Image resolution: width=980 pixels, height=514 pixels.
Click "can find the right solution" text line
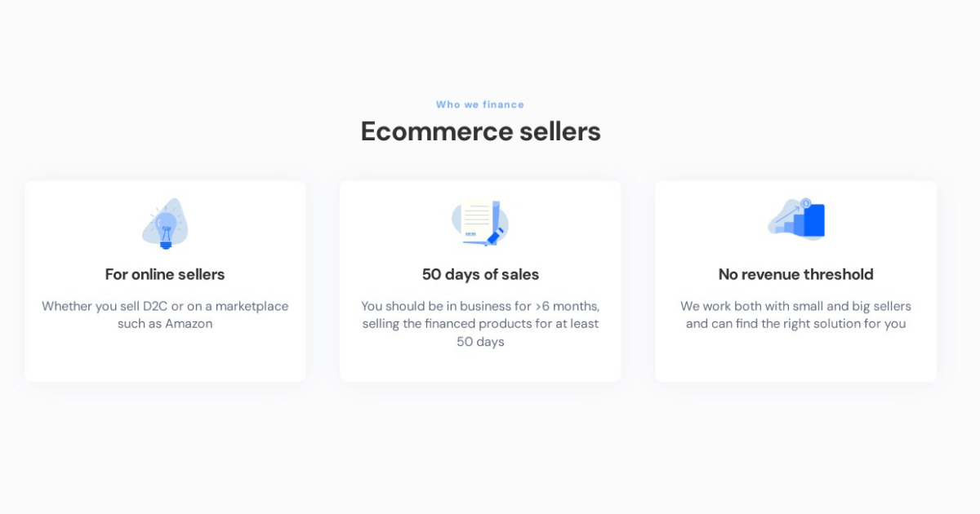point(796,324)
